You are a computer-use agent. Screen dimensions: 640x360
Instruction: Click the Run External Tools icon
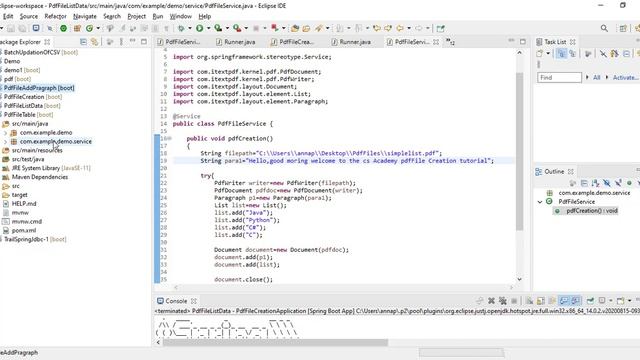point(237,28)
